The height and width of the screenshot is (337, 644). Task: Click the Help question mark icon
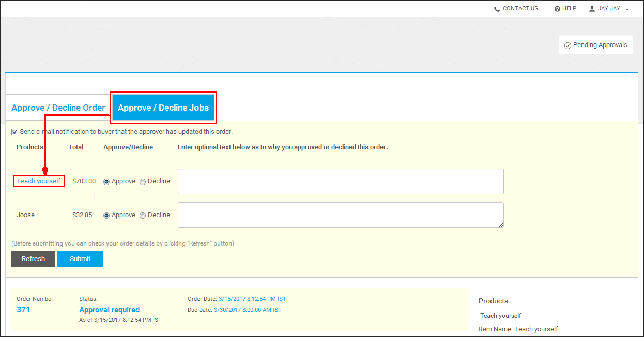557,9
